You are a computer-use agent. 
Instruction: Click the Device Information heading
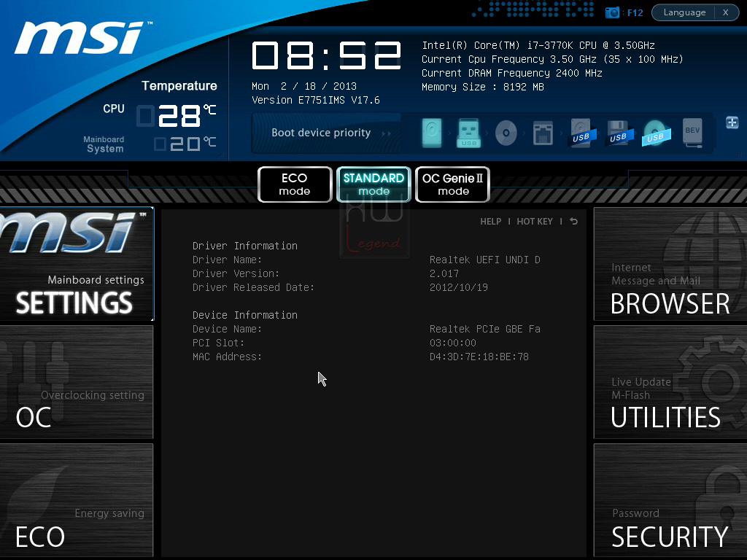click(245, 315)
